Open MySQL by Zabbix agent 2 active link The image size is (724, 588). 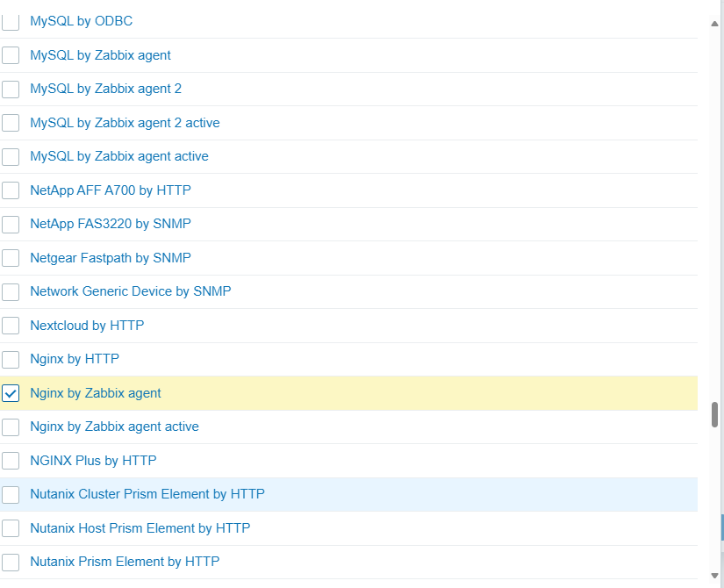125,123
